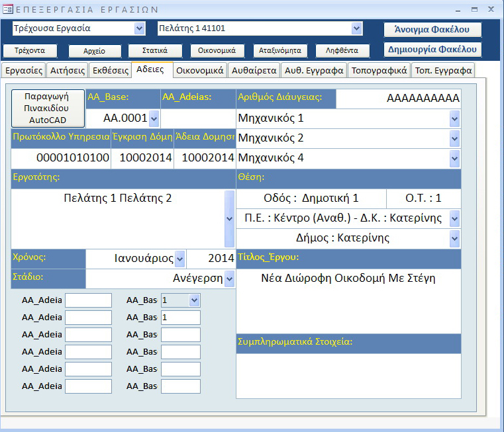Click the Access form icon in title bar
Screen dimensions: 504x432
coord(8,9)
